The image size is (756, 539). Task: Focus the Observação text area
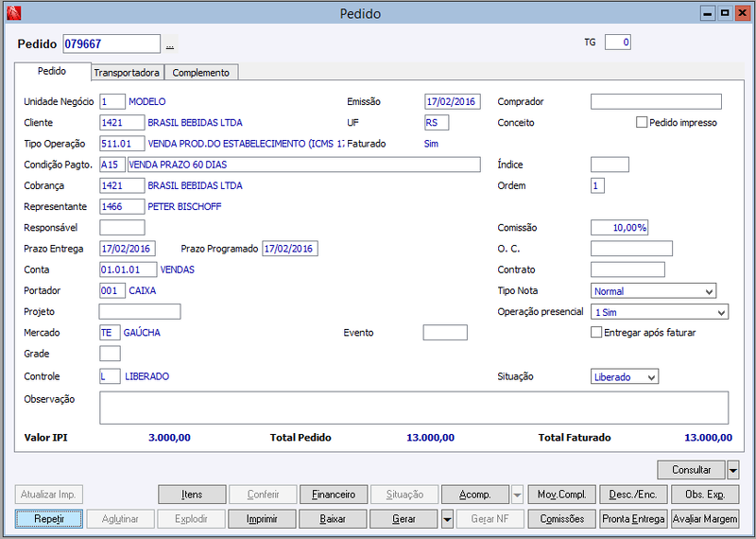(x=414, y=408)
